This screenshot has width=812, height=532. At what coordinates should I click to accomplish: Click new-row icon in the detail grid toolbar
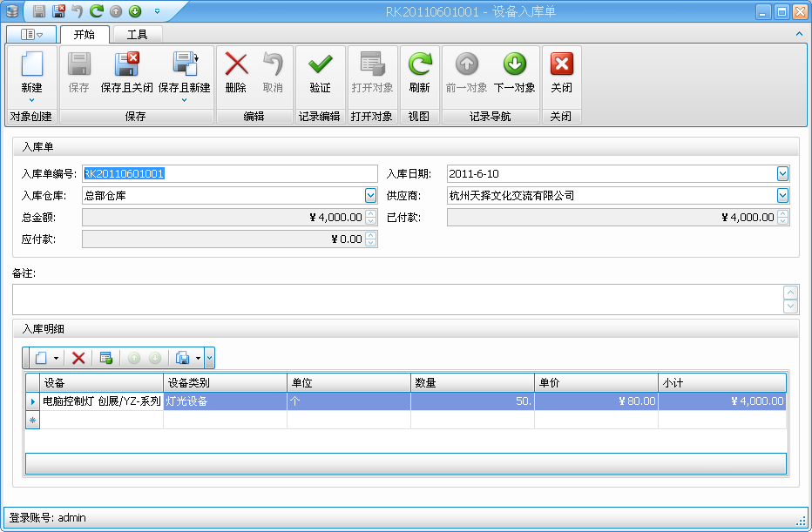tap(42, 357)
